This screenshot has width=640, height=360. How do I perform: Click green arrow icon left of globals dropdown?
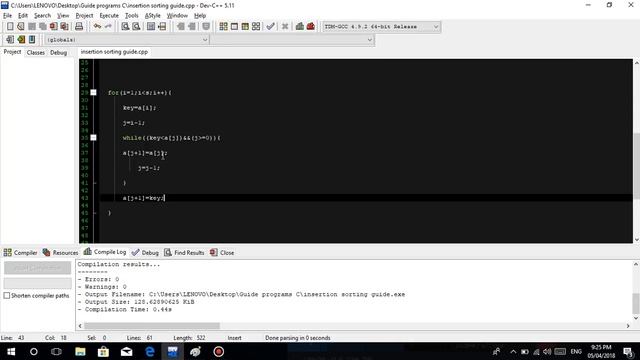(21, 40)
